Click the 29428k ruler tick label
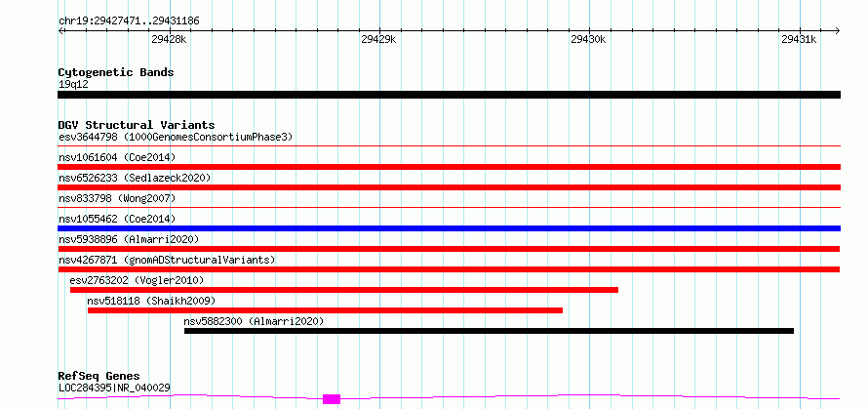Viewport: 868px width, 409px height. pos(169,39)
